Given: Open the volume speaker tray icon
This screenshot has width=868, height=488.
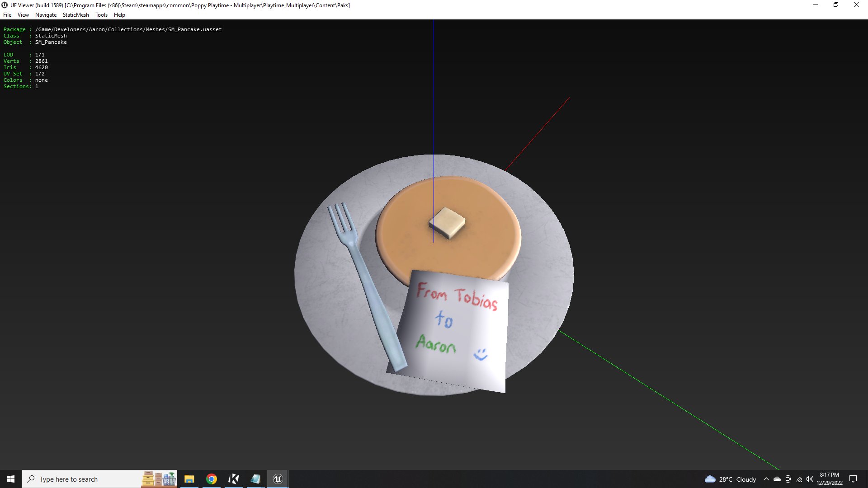Looking at the screenshot, I should click(810, 479).
